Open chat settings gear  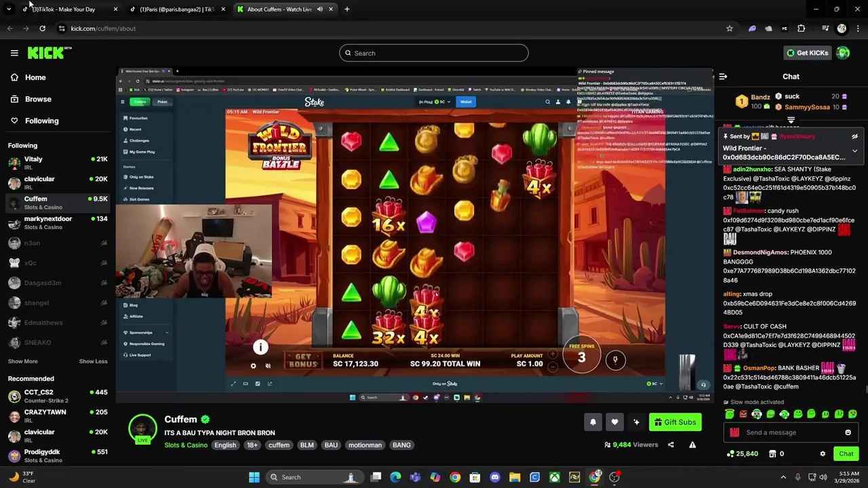823,454
